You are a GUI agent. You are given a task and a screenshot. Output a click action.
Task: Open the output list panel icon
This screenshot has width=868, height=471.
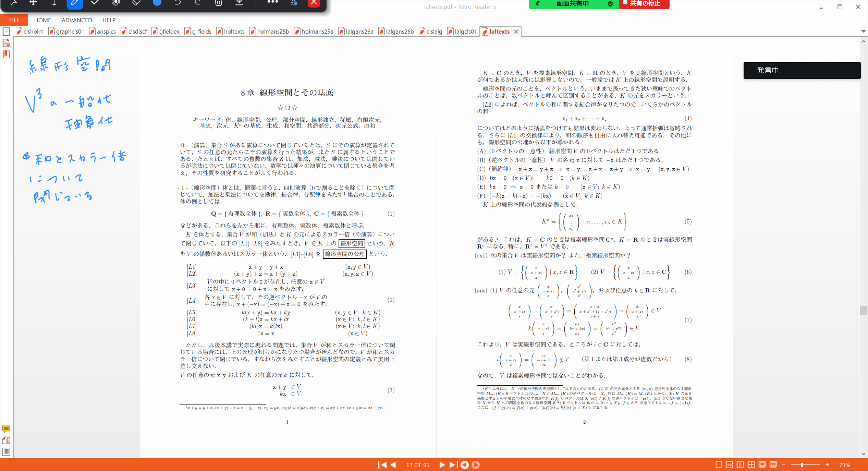6,452
